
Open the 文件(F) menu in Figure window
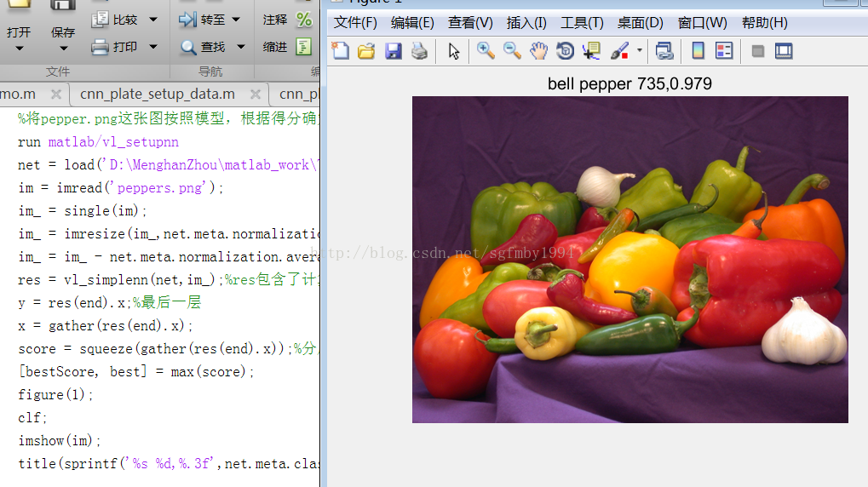point(355,23)
